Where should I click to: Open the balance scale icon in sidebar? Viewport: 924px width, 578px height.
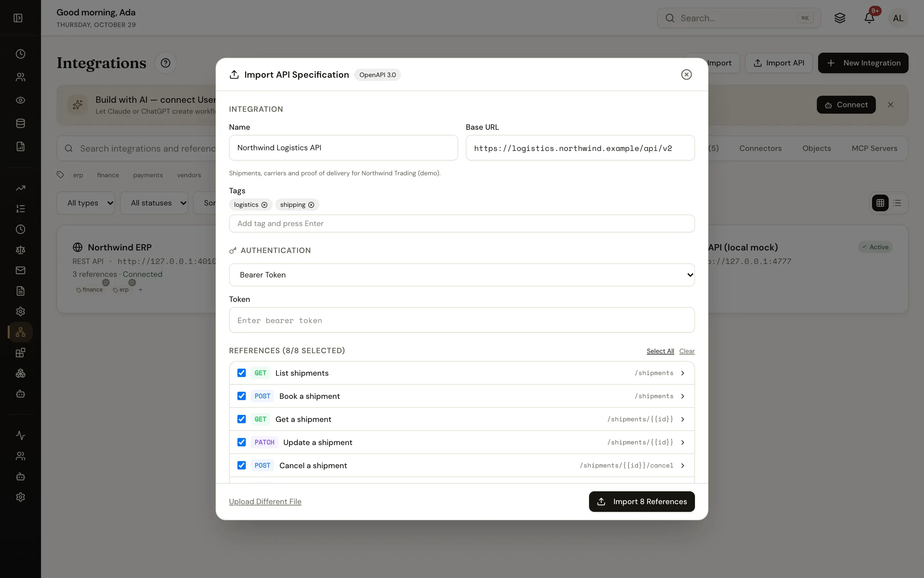[x=21, y=250]
